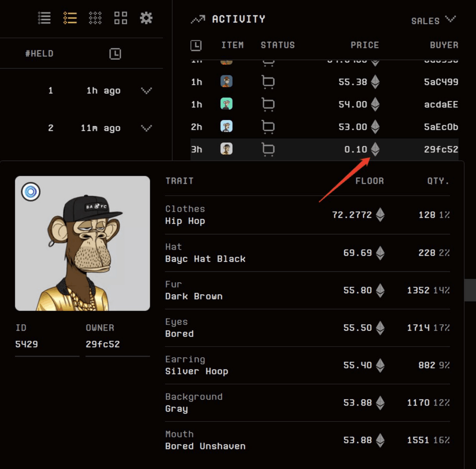Open the SALES filter dropdown
Image resolution: width=476 pixels, height=469 pixels.
tap(433, 21)
